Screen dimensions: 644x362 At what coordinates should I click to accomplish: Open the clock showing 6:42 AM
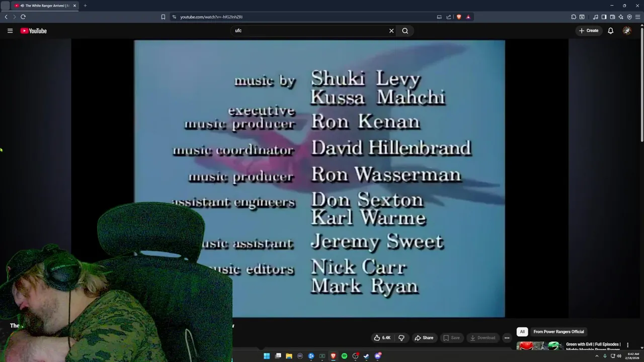(633, 356)
